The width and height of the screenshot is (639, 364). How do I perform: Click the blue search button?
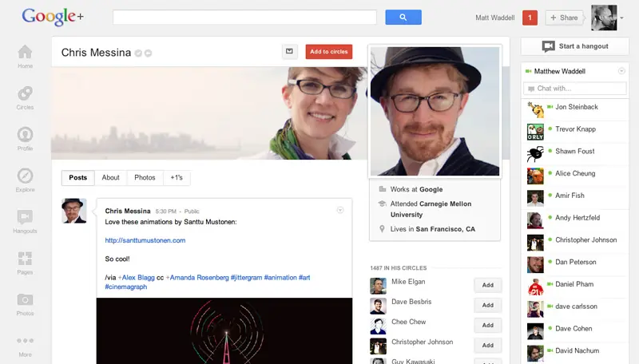coord(403,17)
